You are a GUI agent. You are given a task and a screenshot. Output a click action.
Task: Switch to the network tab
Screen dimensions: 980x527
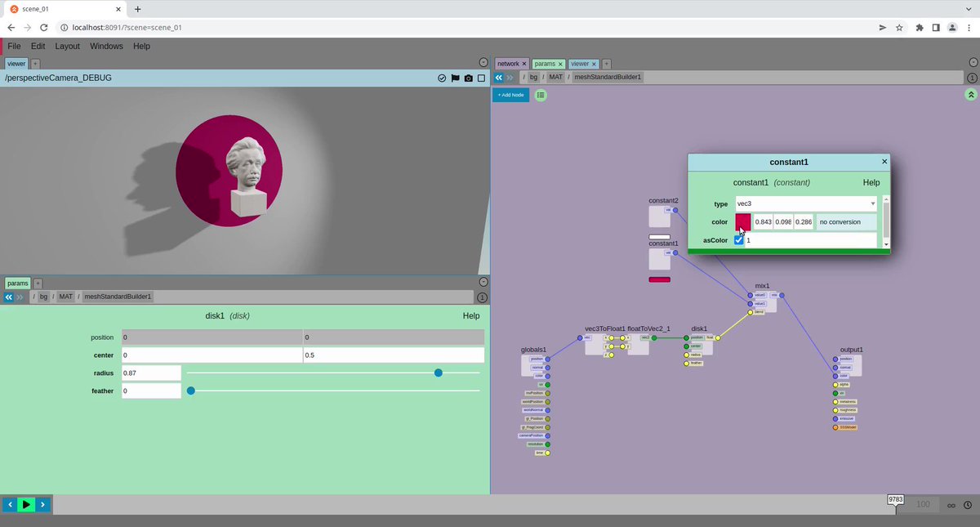pos(509,63)
